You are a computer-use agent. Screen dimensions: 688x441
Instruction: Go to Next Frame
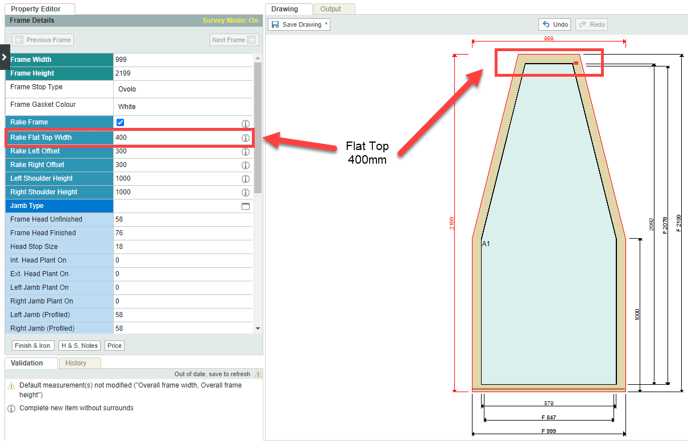point(233,40)
